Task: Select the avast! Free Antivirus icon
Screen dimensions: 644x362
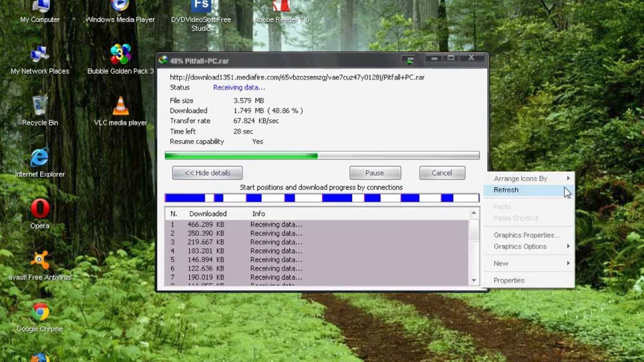Action: pyautogui.click(x=40, y=266)
